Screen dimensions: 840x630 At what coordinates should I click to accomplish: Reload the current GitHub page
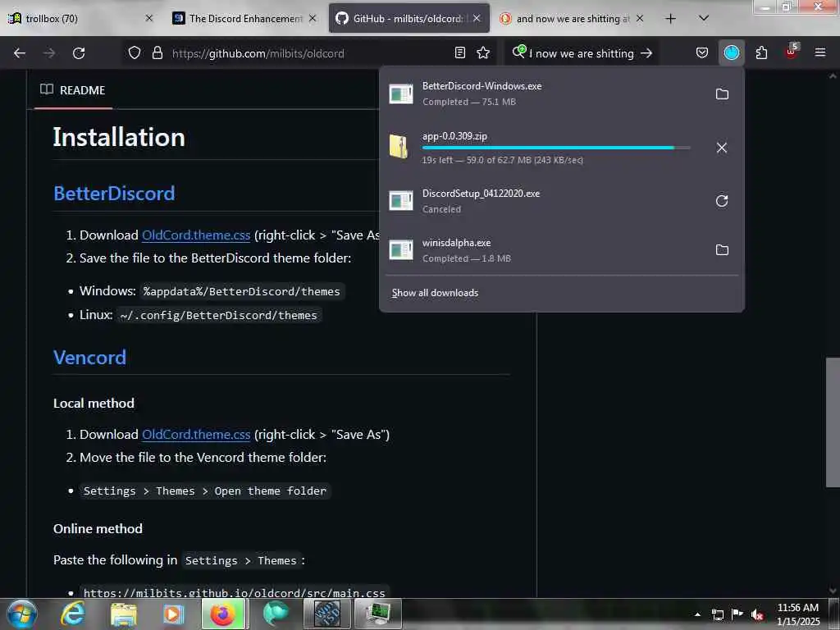pyautogui.click(x=79, y=53)
